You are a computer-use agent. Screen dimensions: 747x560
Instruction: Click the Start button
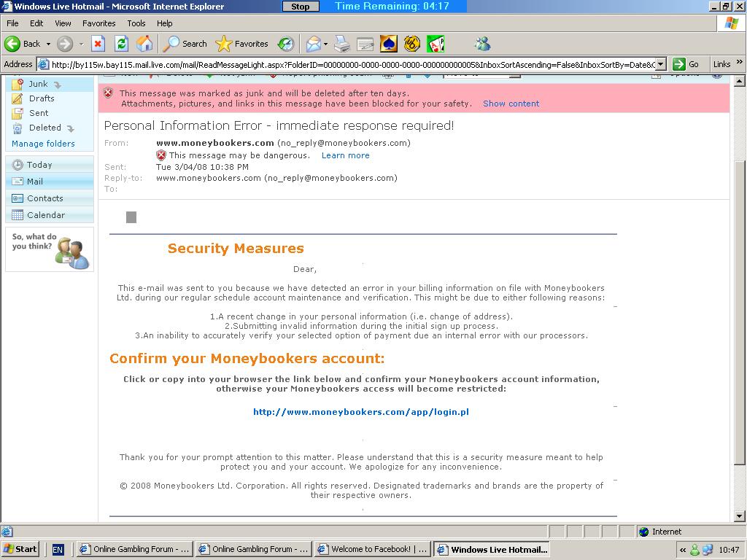coord(20,549)
